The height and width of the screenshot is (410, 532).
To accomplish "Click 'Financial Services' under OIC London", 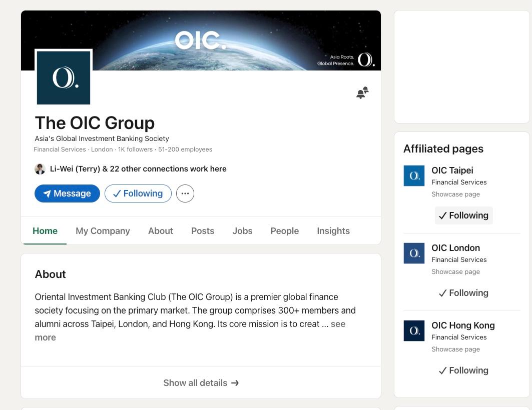I will click(x=459, y=260).
